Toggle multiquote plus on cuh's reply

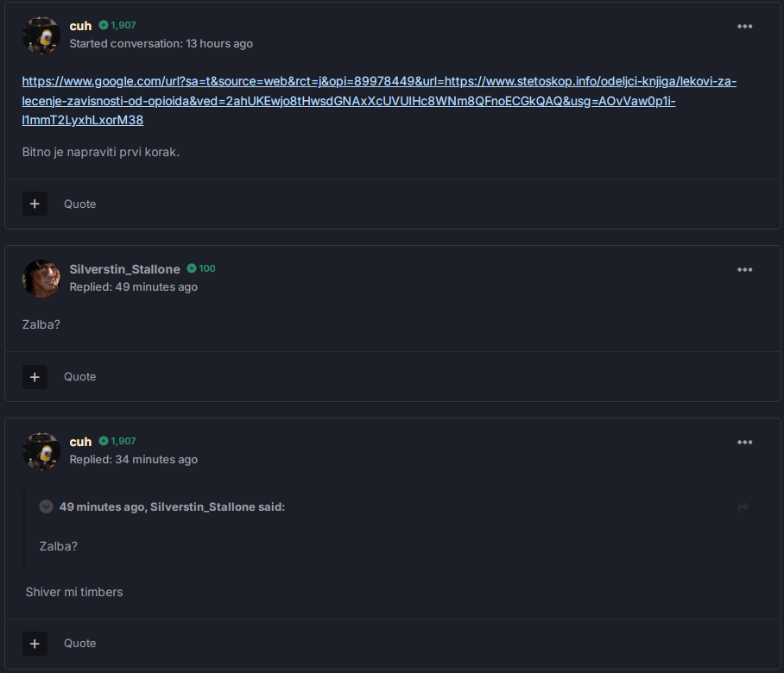coord(35,644)
